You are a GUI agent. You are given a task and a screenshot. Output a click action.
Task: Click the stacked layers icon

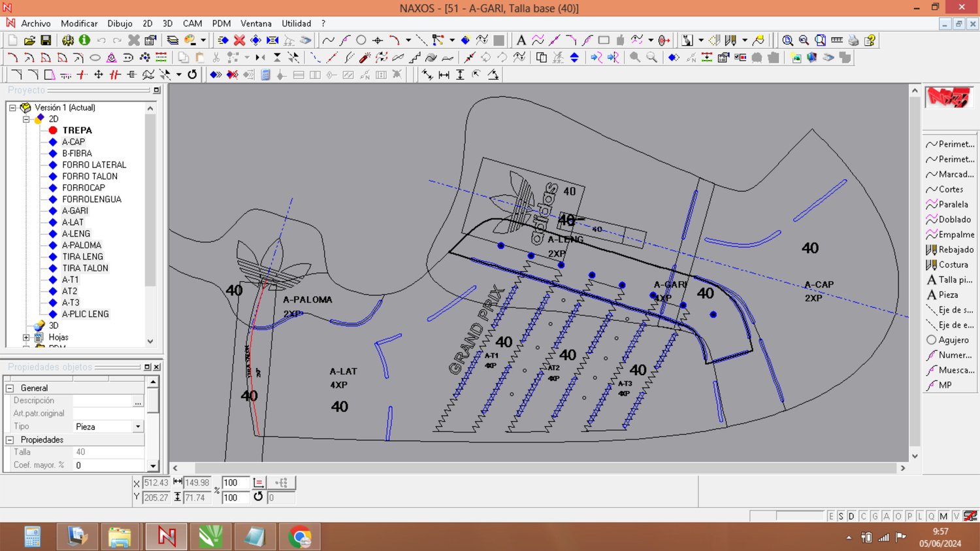coord(172,40)
